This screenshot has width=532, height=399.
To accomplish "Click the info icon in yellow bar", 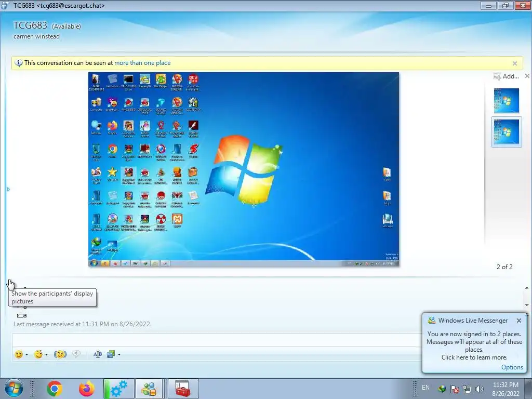I will (19, 63).
